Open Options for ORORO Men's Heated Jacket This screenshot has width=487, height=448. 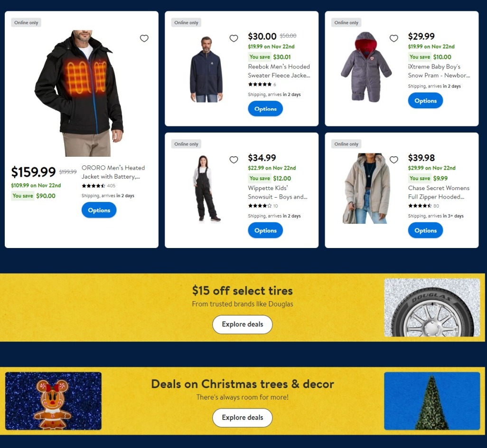pos(99,210)
